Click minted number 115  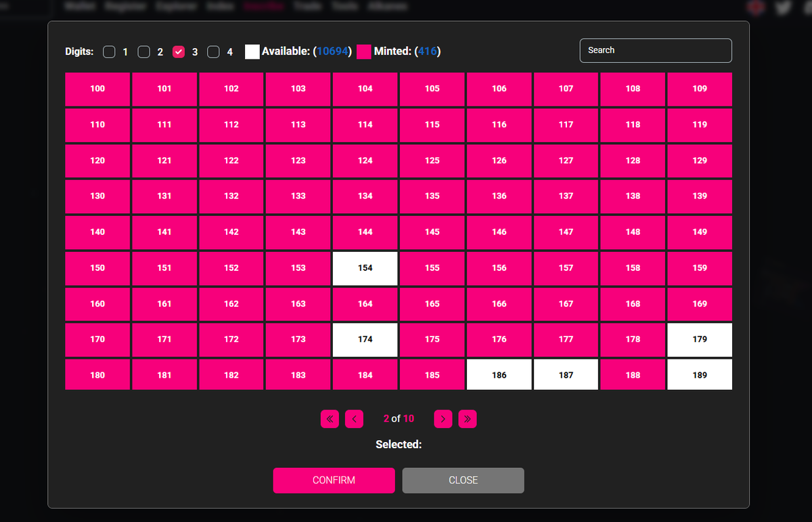coord(432,125)
